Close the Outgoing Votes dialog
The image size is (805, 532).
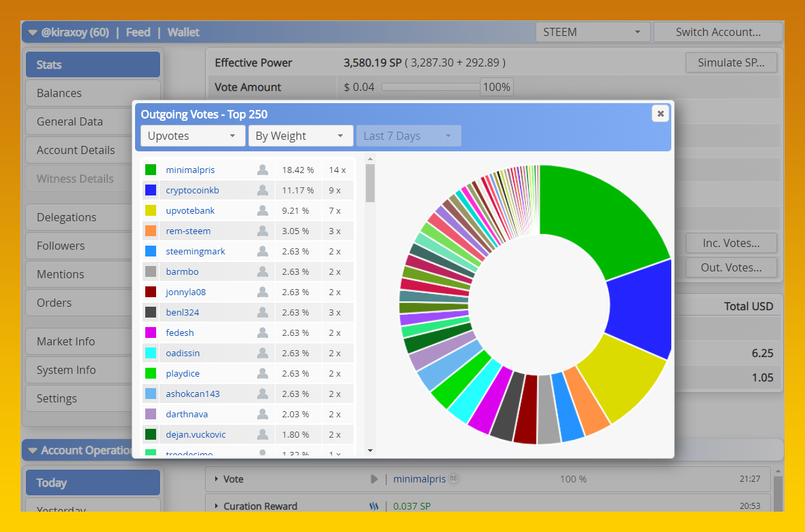660,113
